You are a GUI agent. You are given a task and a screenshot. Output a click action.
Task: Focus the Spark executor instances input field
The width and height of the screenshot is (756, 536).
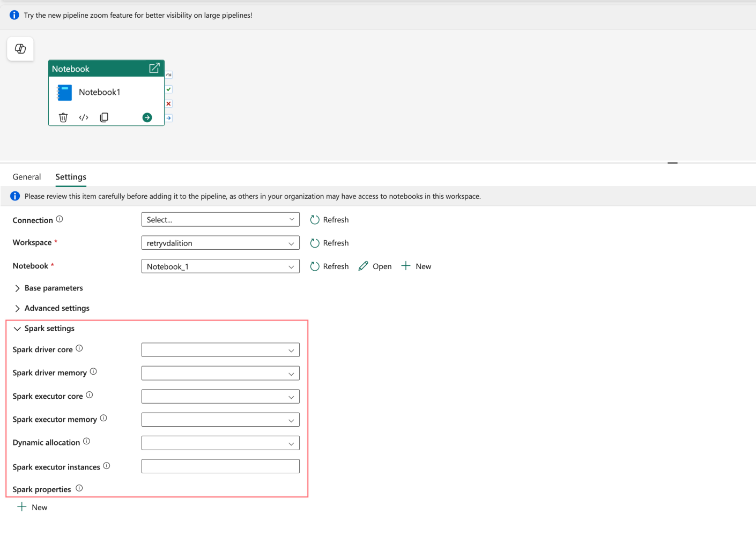[220, 466]
